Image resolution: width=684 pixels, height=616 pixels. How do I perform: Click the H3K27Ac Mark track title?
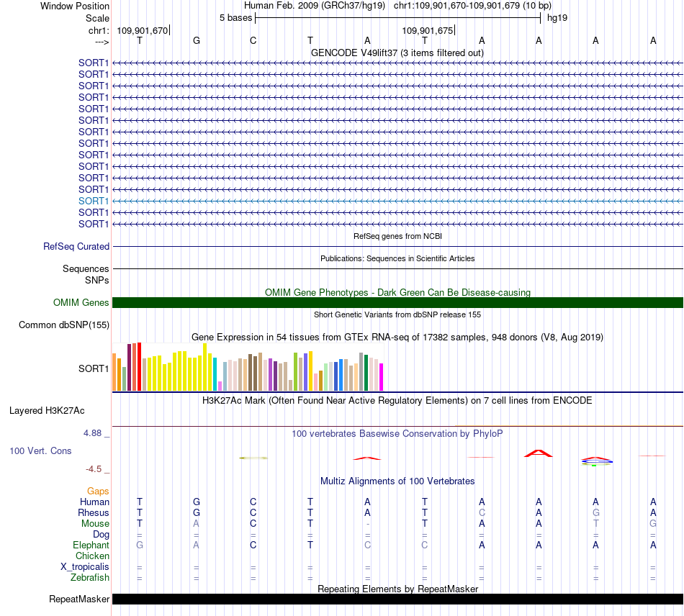[x=397, y=401]
